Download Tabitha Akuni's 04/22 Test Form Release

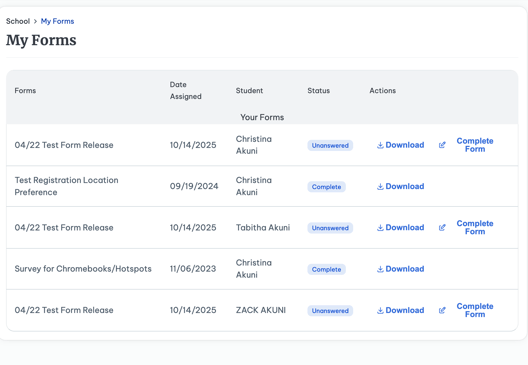click(400, 228)
